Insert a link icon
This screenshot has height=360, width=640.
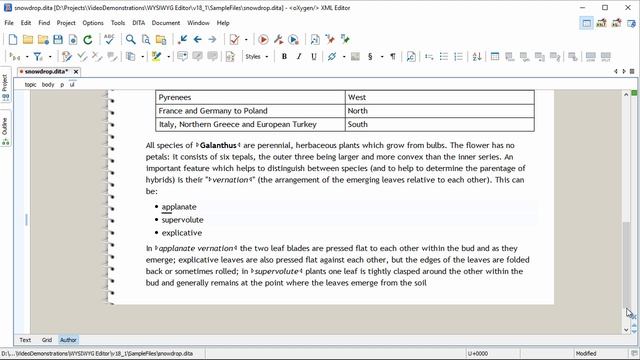tap(331, 57)
